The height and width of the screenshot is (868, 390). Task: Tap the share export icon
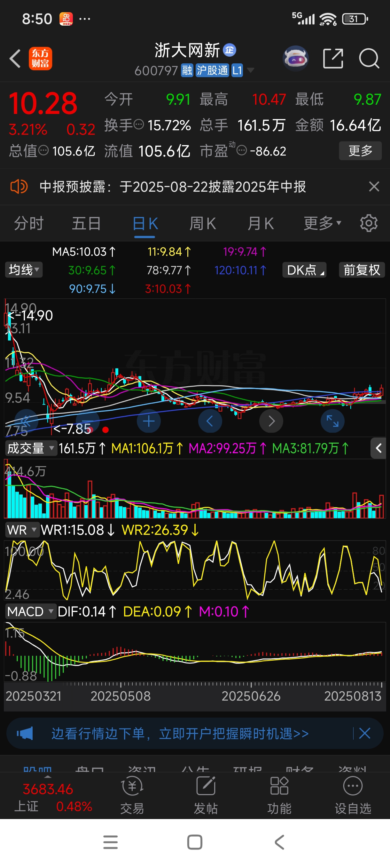pyautogui.click(x=333, y=59)
